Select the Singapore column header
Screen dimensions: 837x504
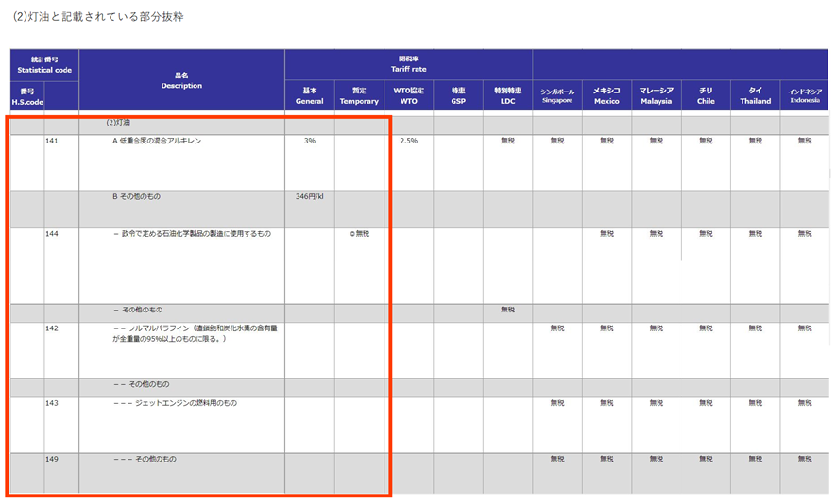point(556,97)
